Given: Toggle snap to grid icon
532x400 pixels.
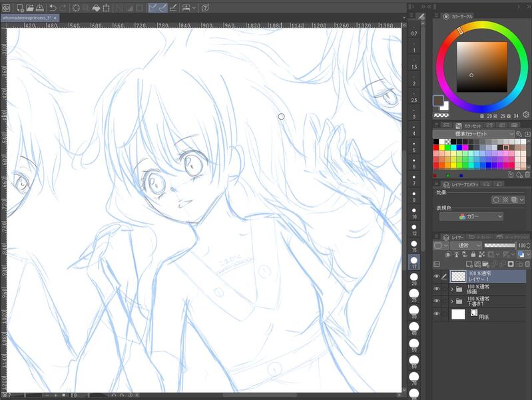Looking at the screenshot, I should click(x=173, y=7).
